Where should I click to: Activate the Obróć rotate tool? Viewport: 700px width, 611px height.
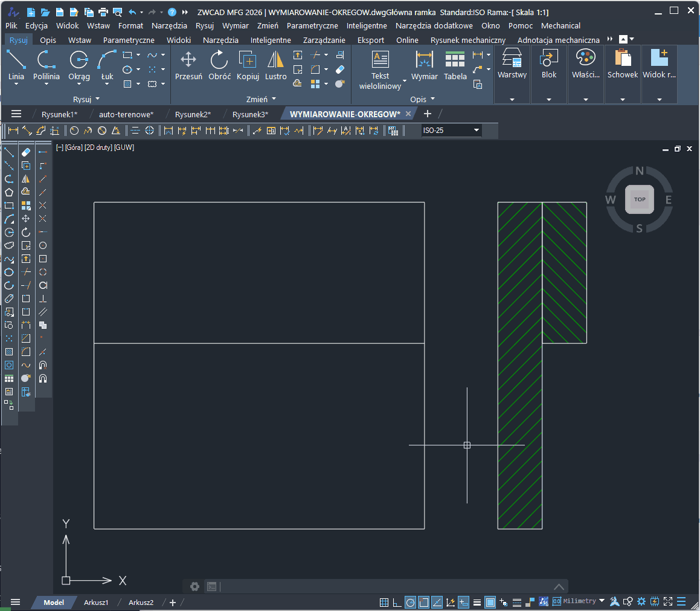point(219,65)
